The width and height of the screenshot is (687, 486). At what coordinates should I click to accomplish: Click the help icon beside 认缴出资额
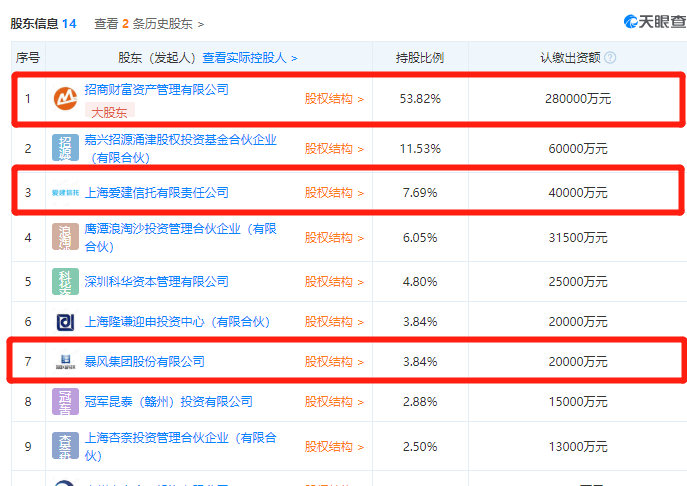[x=610, y=57]
